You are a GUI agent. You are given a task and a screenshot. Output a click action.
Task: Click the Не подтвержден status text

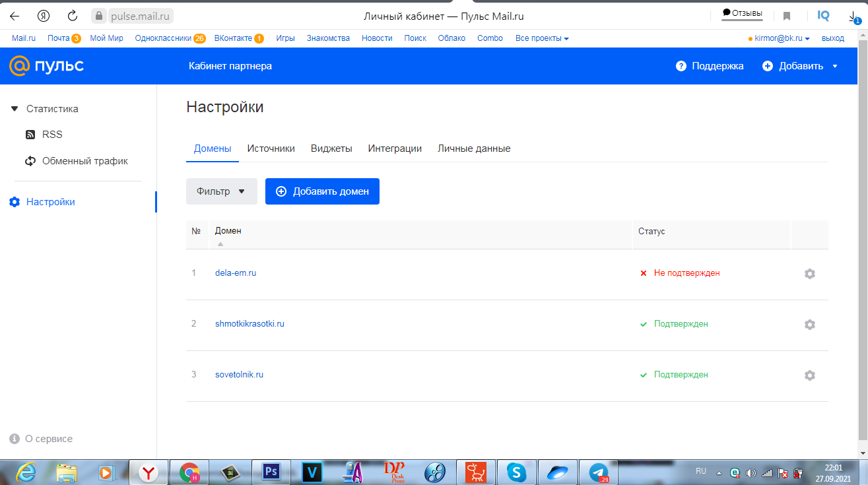click(686, 273)
